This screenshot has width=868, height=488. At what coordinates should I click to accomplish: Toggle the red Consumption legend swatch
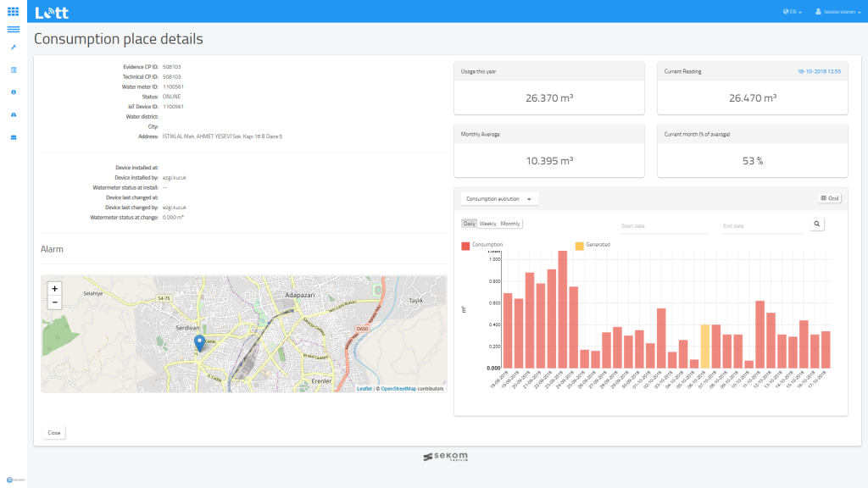[x=465, y=246]
